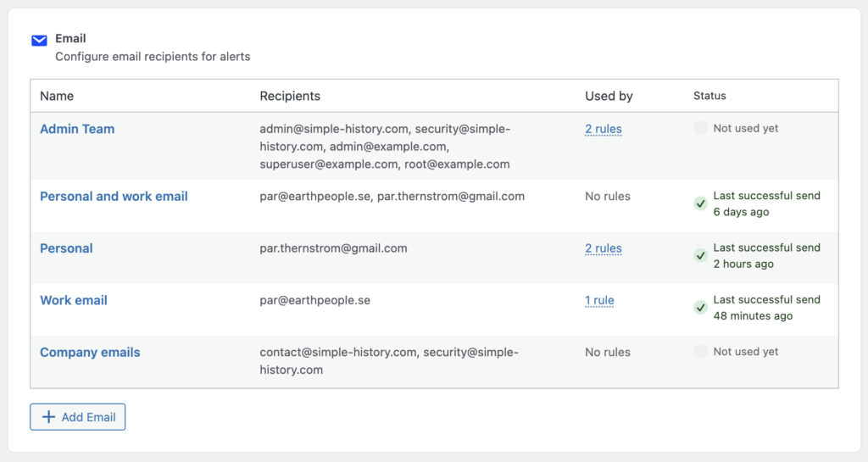The height and width of the screenshot is (462, 868).
Task: Click 'No rules' text in Company emails row
Action: click(607, 352)
